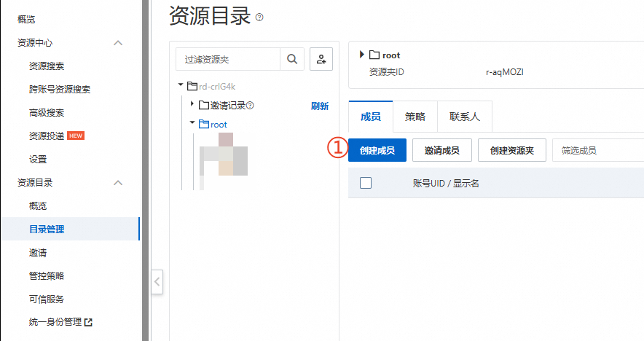644x341 pixels.
Task: Collapse the root tree node
Action: pyautogui.click(x=192, y=122)
